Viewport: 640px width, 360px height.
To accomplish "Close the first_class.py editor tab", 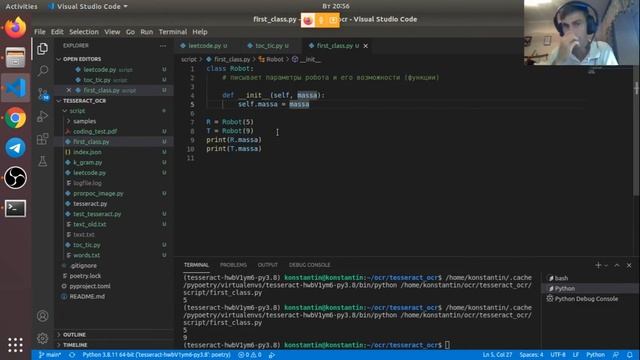I will [366, 46].
